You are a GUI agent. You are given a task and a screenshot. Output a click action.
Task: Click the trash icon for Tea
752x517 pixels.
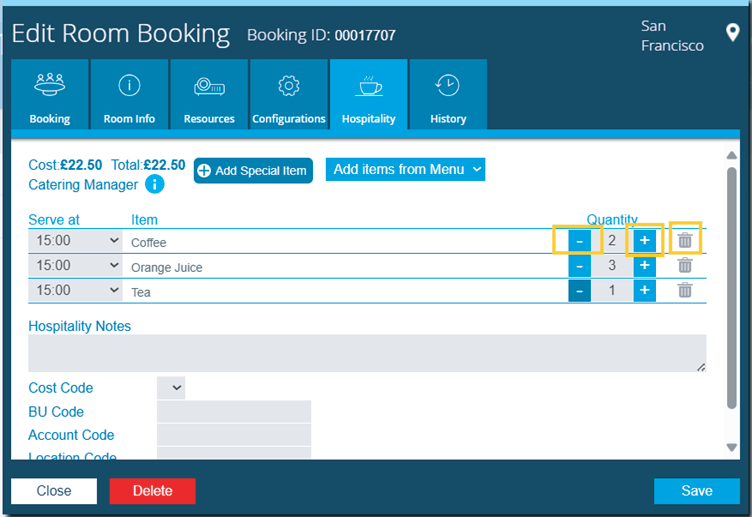[685, 290]
